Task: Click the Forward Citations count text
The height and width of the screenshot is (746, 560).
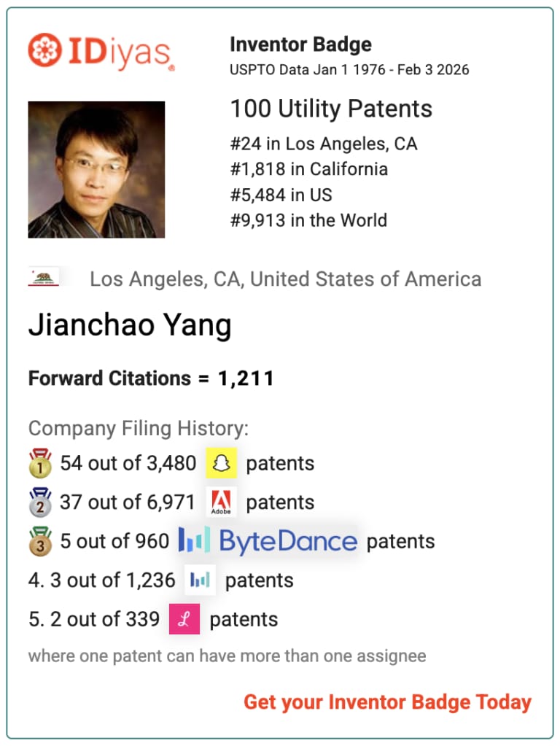Action: coord(151,378)
